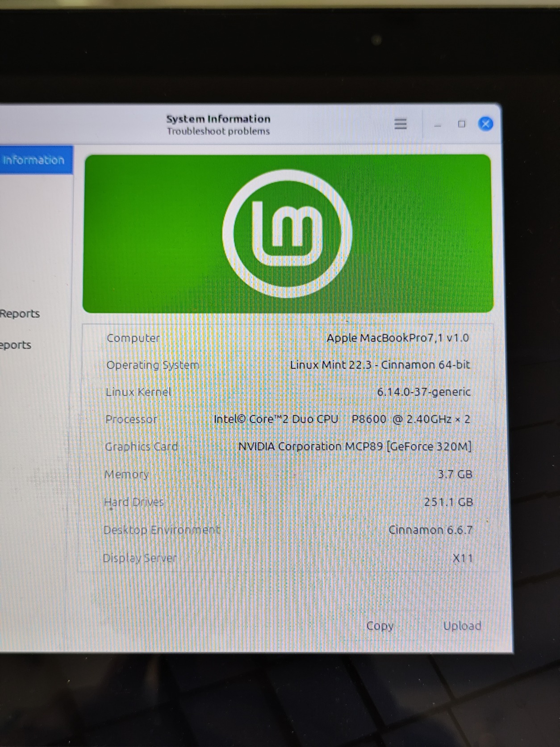Click the 'Operating System' row label
The width and height of the screenshot is (560, 747).
click(152, 365)
